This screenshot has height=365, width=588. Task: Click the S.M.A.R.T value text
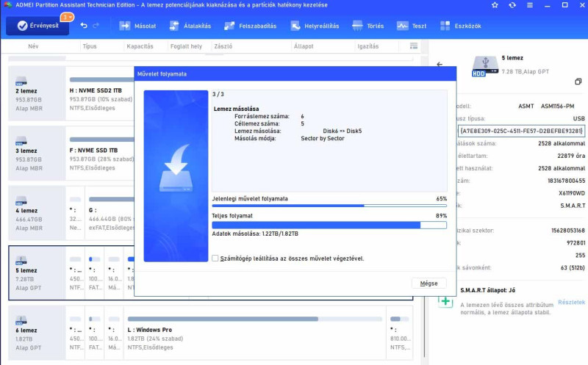[x=573, y=206]
